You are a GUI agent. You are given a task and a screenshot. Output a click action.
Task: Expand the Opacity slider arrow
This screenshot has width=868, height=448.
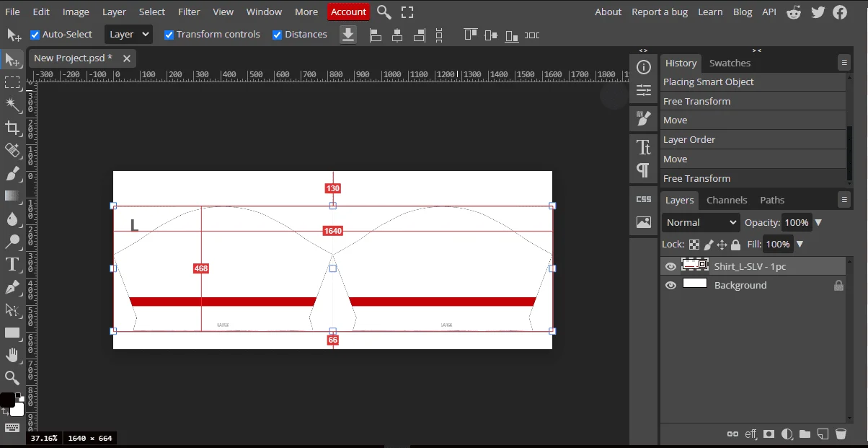(818, 222)
